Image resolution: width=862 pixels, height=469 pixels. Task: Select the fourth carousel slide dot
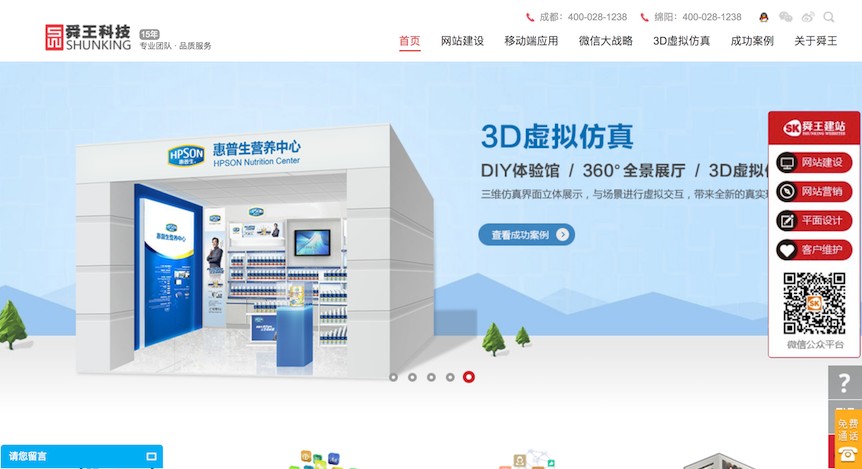click(x=450, y=377)
